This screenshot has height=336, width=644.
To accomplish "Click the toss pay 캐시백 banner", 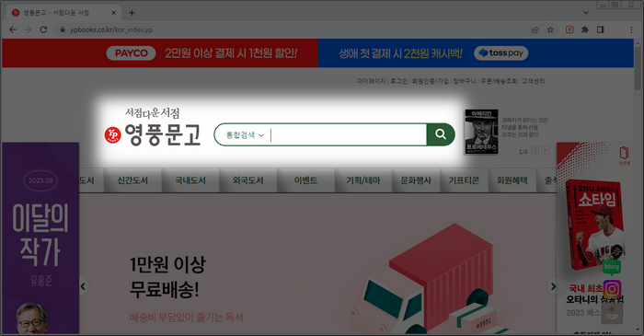I will coord(476,53).
